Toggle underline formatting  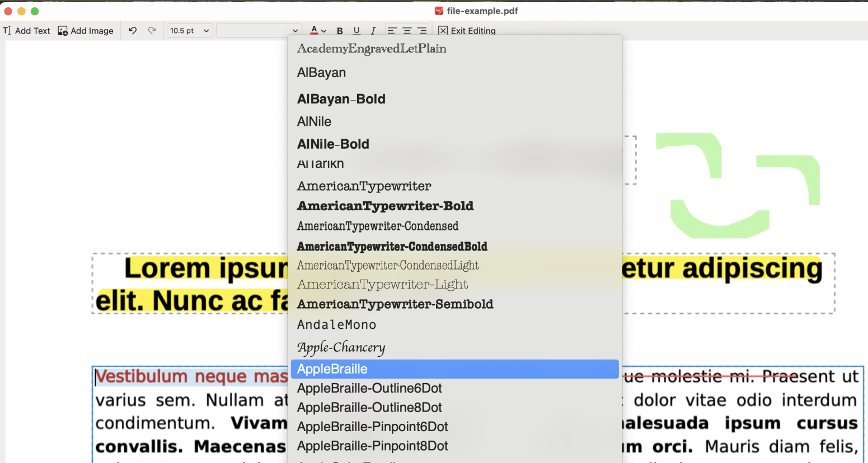(x=356, y=31)
